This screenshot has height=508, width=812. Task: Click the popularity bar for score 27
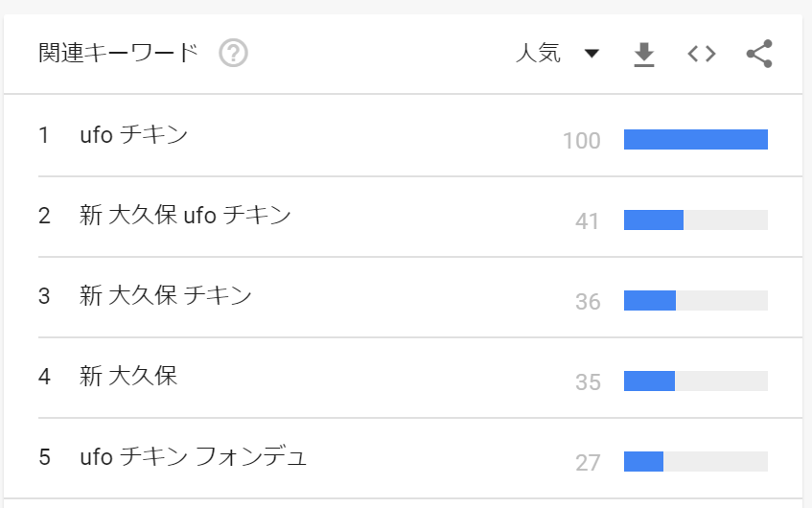click(x=695, y=462)
